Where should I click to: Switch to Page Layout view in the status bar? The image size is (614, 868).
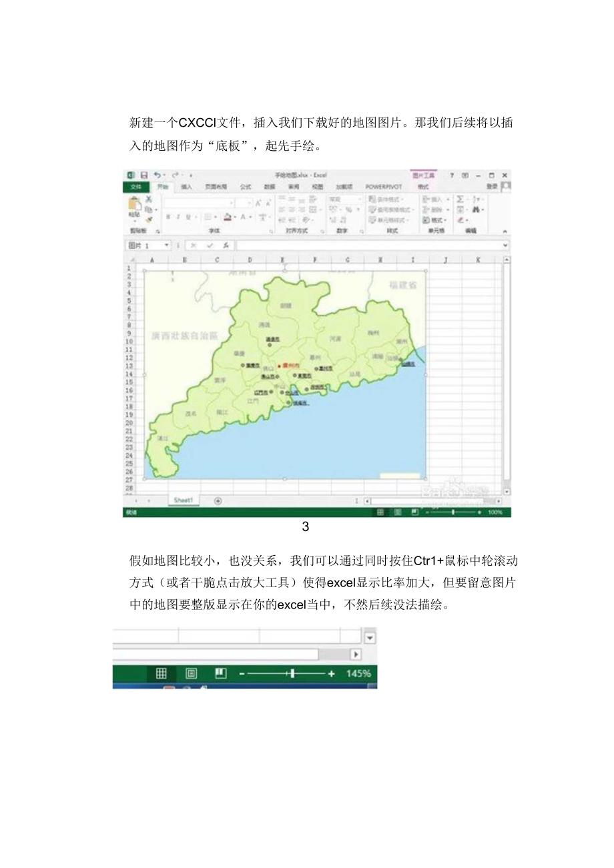[x=398, y=512]
